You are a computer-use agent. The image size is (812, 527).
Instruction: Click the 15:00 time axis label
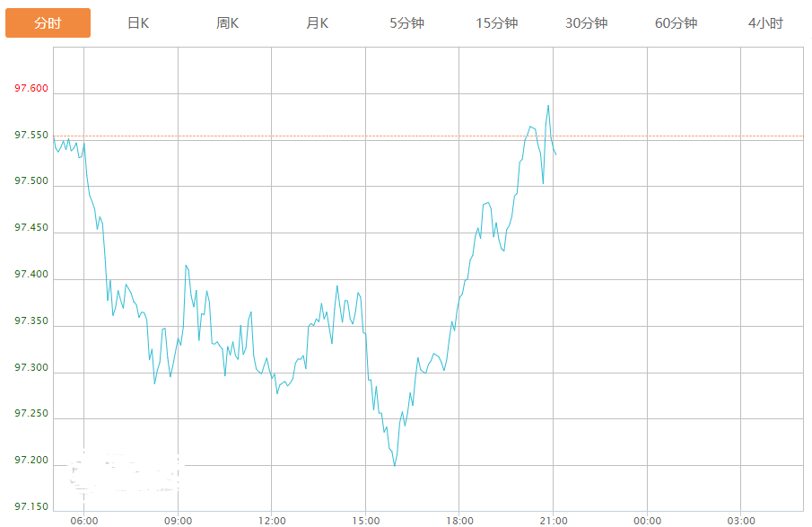(x=365, y=521)
